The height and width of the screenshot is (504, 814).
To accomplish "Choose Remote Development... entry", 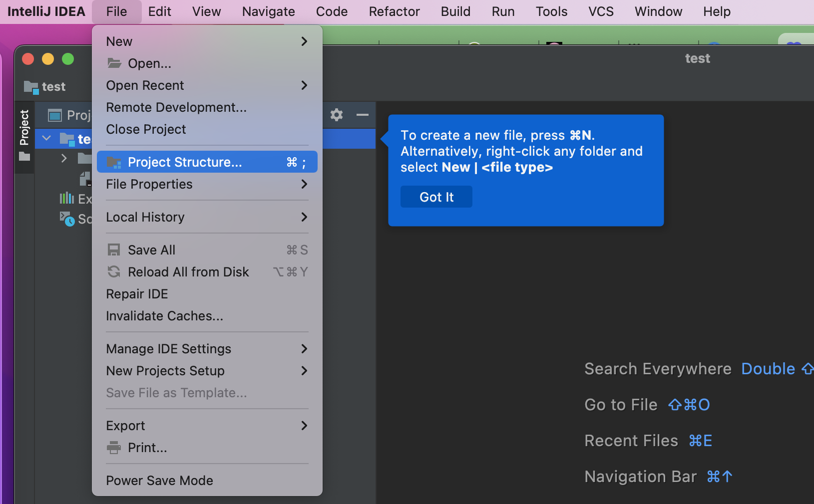I will coord(207,107).
